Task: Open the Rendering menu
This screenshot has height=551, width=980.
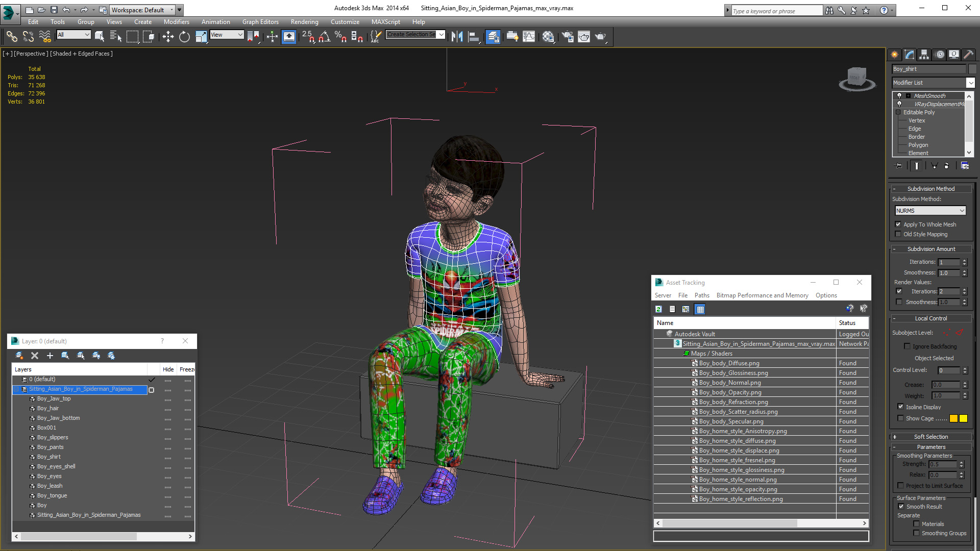Action: (304, 22)
